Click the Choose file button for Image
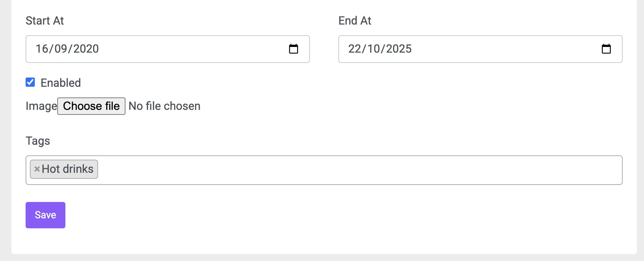This screenshot has height=261, width=644. point(91,106)
